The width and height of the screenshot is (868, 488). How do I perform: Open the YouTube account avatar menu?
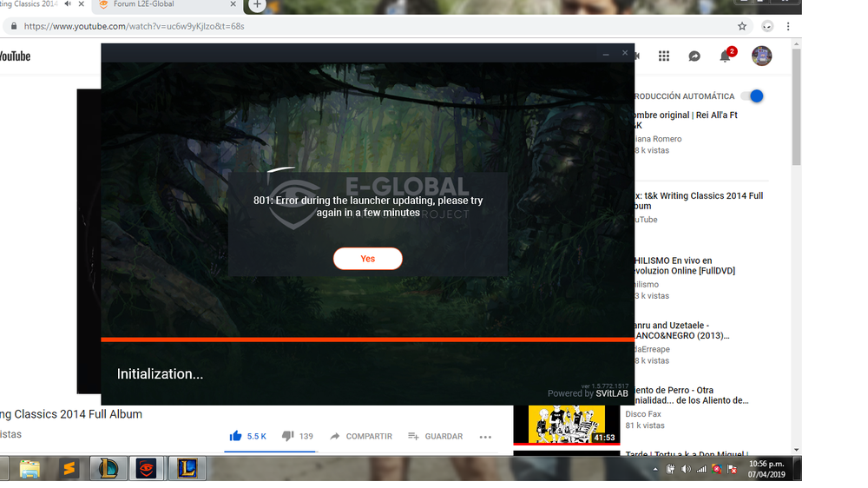[x=761, y=56]
